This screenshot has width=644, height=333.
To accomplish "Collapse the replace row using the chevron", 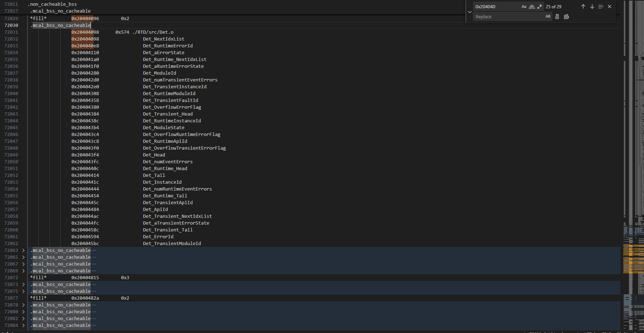I will [x=470, y=12].
